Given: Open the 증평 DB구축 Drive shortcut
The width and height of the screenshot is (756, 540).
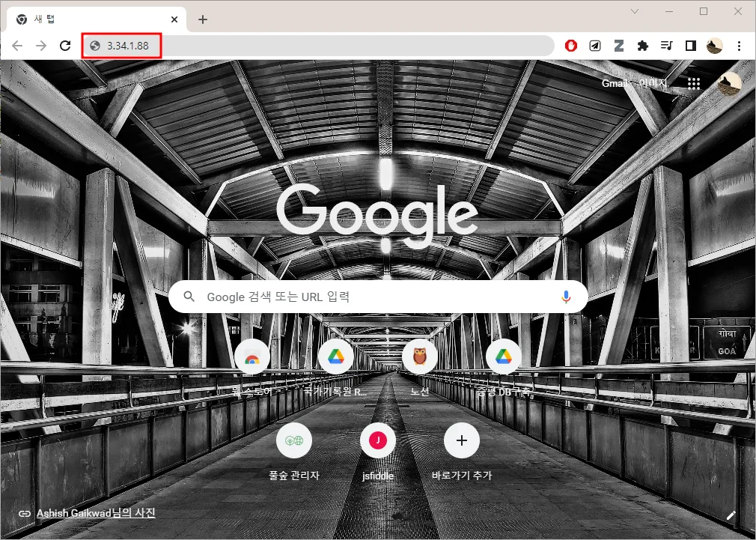Looking at the screenshot, I should [503, 367].
